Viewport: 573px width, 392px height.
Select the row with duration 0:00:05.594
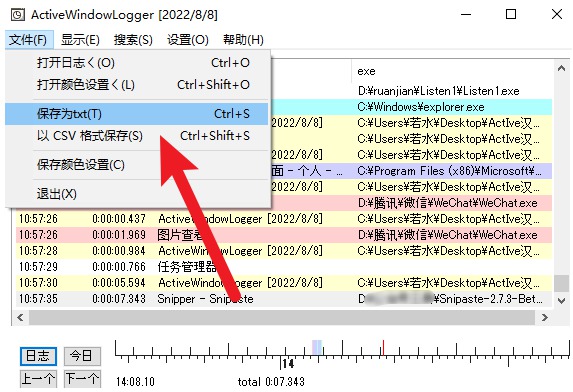tap(284, 283)
